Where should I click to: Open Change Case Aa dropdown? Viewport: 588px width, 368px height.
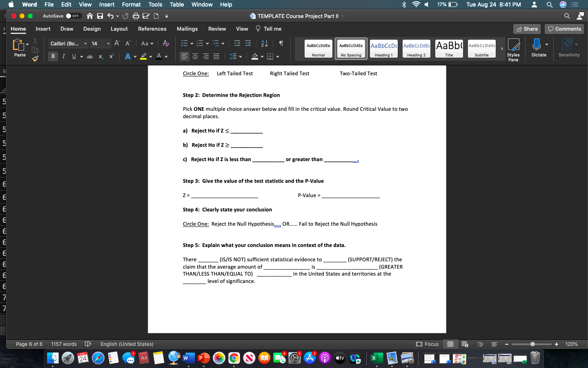click(x=147, y=43)
